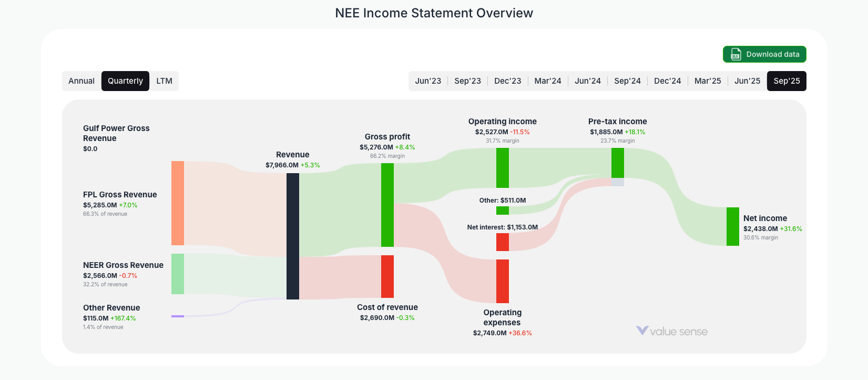Select the currently active Sep'25 tab

787,81
